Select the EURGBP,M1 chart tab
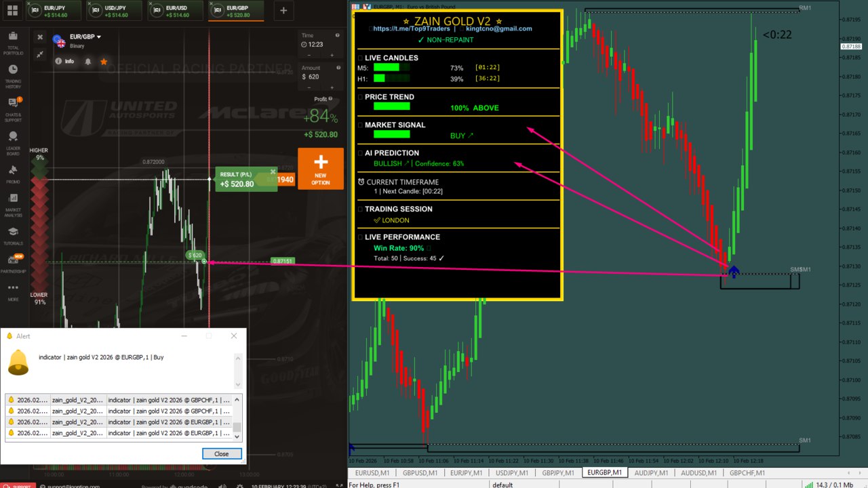 click(605, 472)
